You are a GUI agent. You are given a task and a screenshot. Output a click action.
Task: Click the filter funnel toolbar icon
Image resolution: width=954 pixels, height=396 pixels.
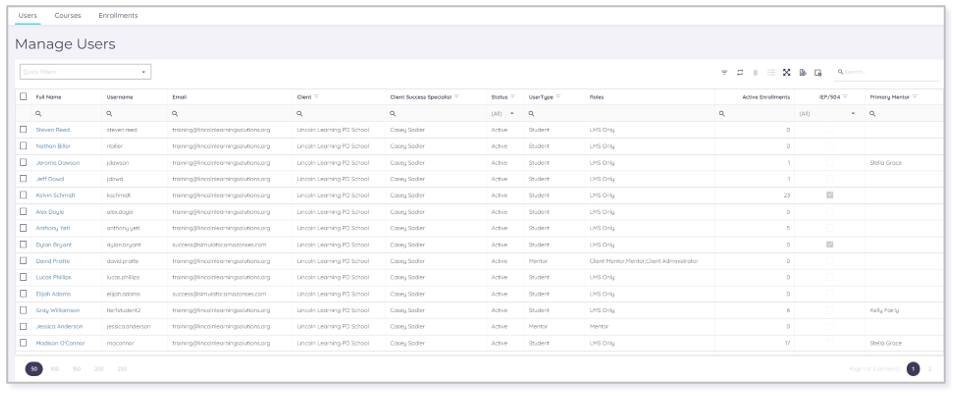coord(724,72)
